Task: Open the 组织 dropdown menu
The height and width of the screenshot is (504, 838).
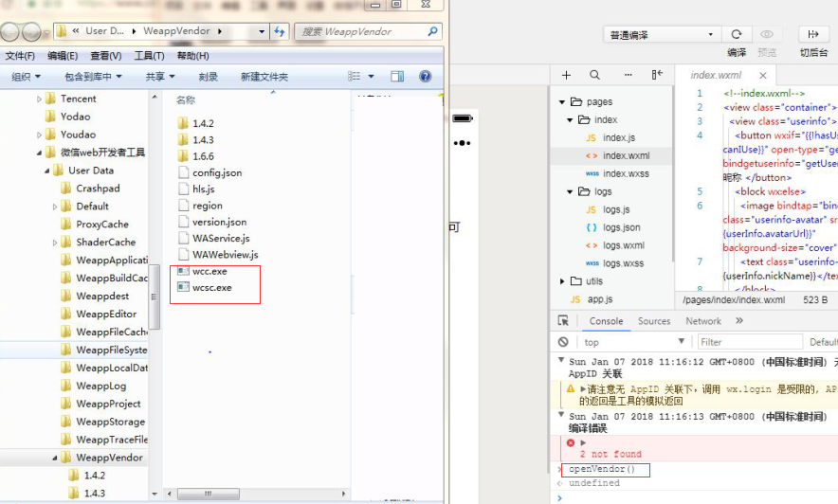Action: pyautogui.click(x=27, y=77)
